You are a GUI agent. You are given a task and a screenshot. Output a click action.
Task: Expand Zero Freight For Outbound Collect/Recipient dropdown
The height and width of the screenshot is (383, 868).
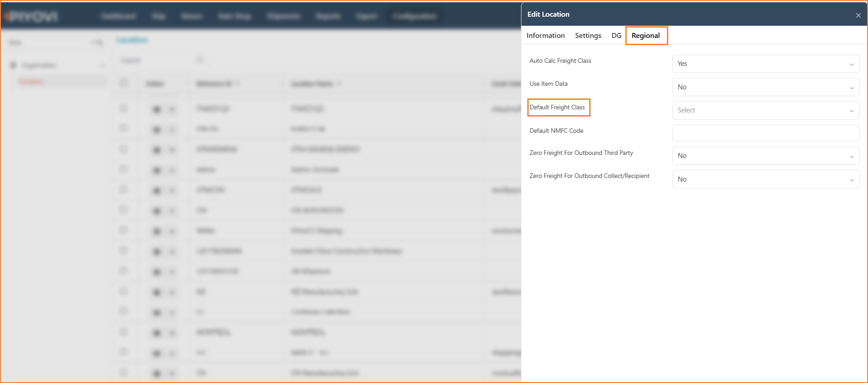tap(766, 179)
